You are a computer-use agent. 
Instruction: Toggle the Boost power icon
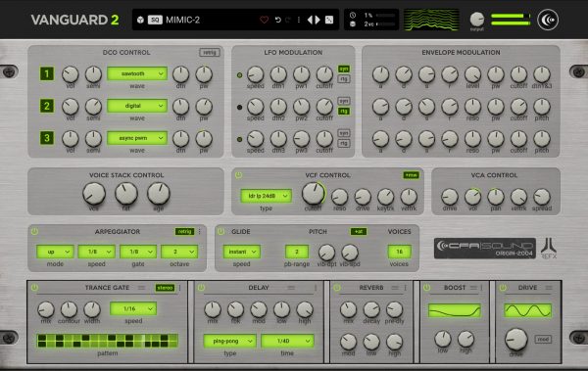(426, 288)
